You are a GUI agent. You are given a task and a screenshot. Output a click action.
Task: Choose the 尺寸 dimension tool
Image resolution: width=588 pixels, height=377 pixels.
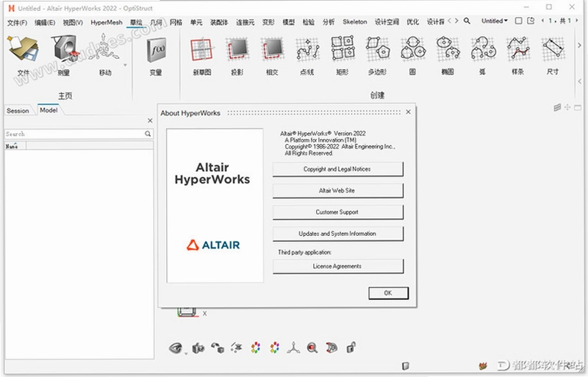[553, 56]
